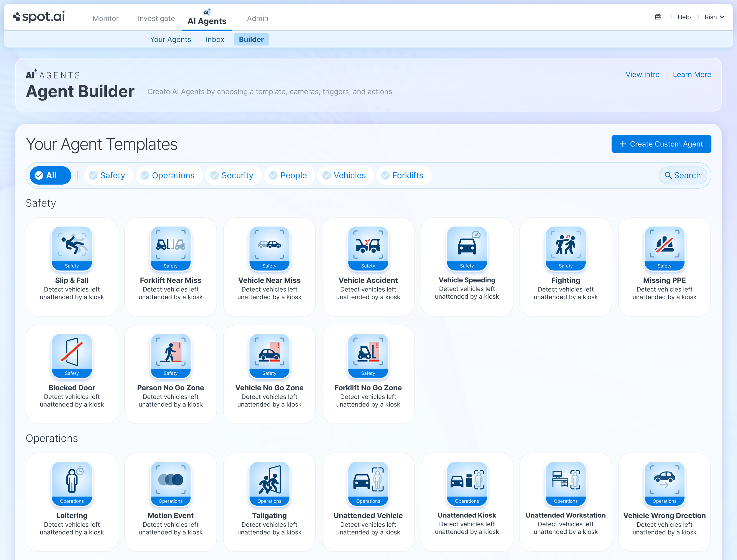The height and width of the screenshot is (560, 737).
Task: Click Create Custom Agent button
Action: (661, 144)
